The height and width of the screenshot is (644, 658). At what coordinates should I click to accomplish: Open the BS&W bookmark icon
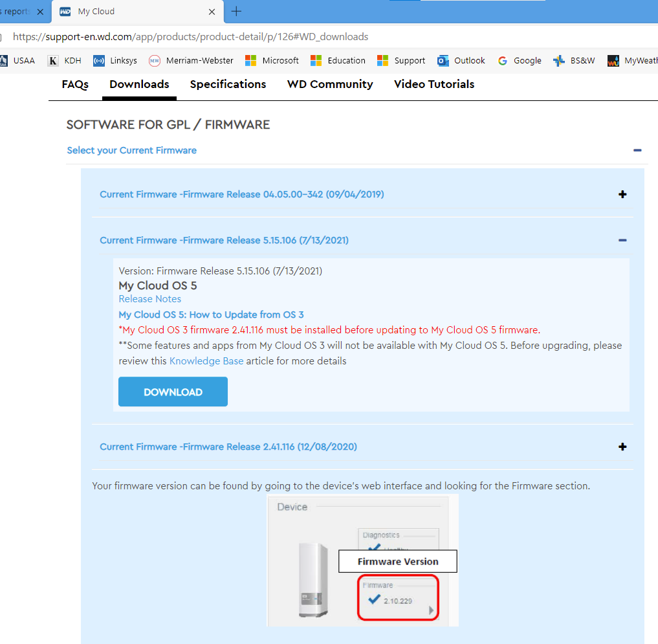click(x=558, y=61)
